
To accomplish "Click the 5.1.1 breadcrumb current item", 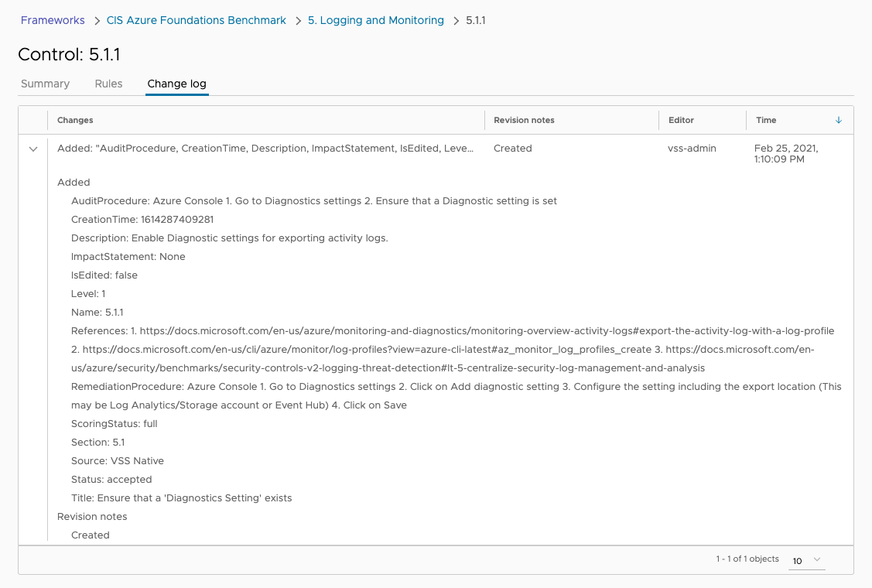I will 476,20.
